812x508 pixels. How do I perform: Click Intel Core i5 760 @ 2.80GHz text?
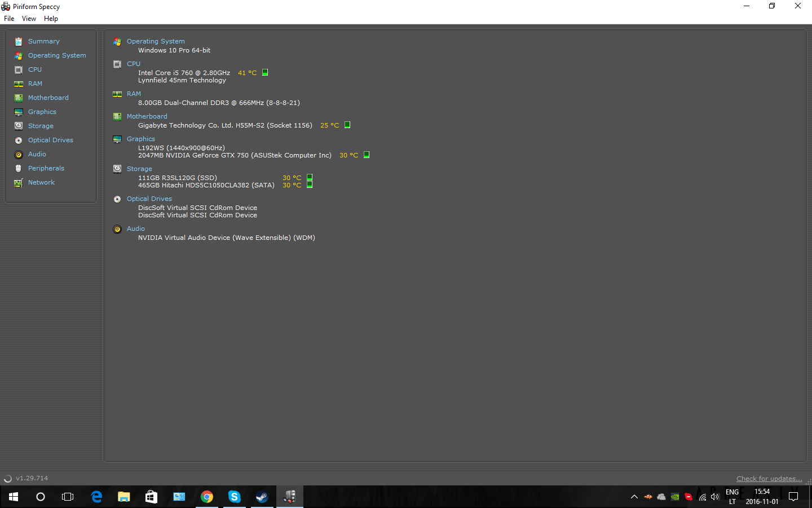pos(184,73)
